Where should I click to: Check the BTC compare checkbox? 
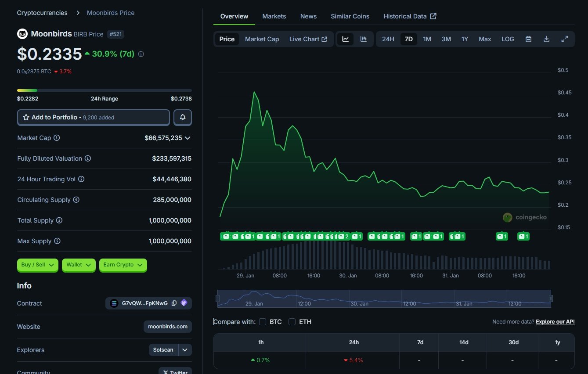point(263,322)
